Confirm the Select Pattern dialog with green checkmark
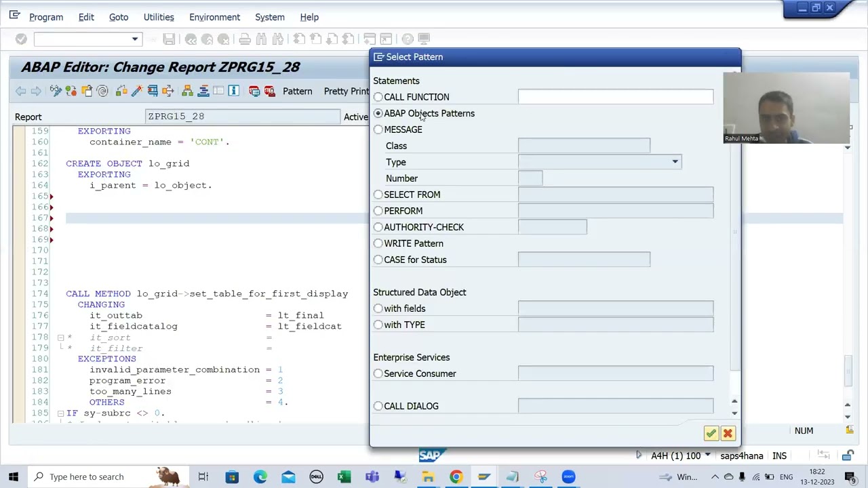This screenshot has height=488, width=868. click(711, 433)
